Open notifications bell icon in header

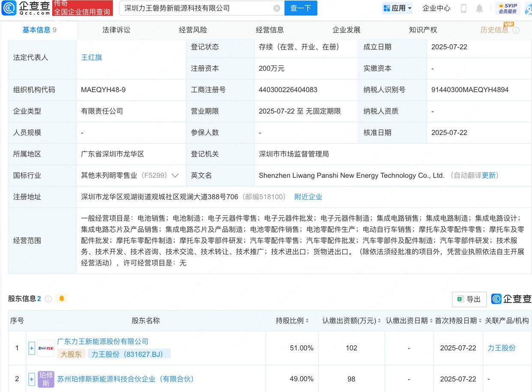point(479,8)
